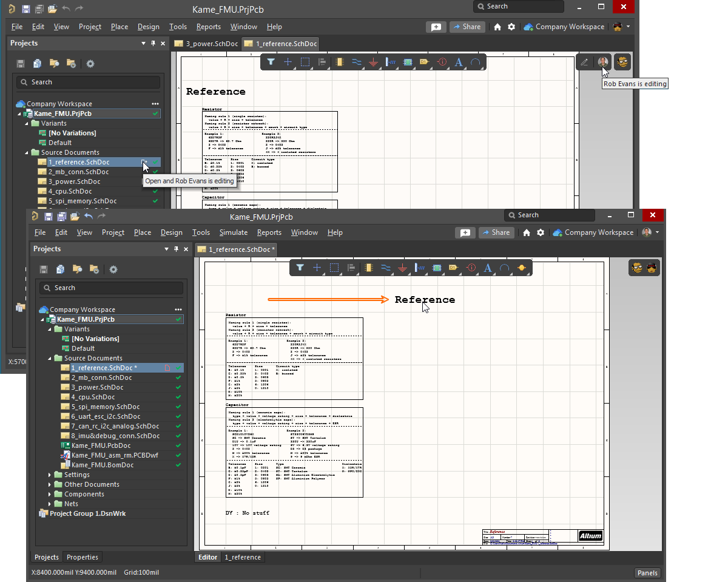728x582 pixels.
Task: Expand the front window's Components folder
Action: [x=50, y=494]
